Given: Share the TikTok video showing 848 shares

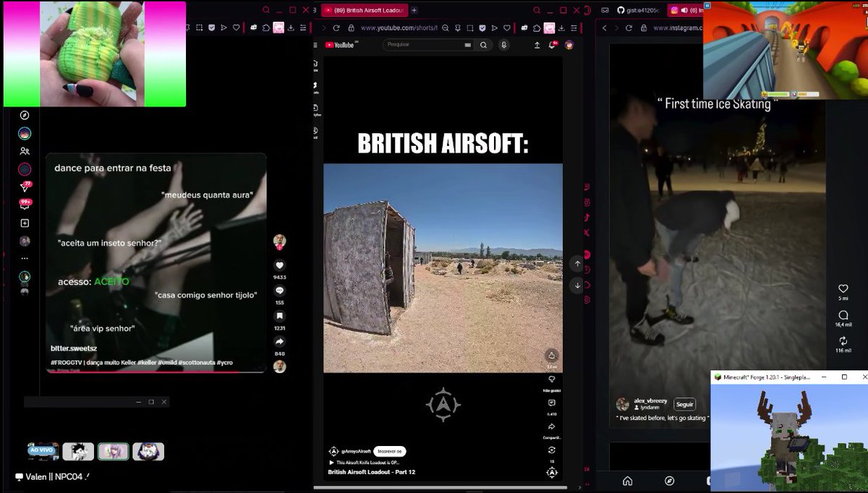Looking at the screenshot, I should tap(280, 341).
